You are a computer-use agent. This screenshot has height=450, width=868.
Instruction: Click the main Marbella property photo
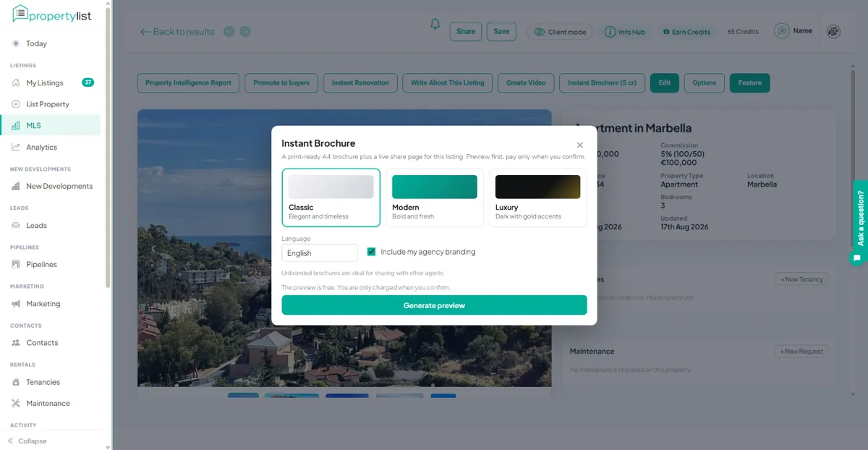click(x=344, y=248)
